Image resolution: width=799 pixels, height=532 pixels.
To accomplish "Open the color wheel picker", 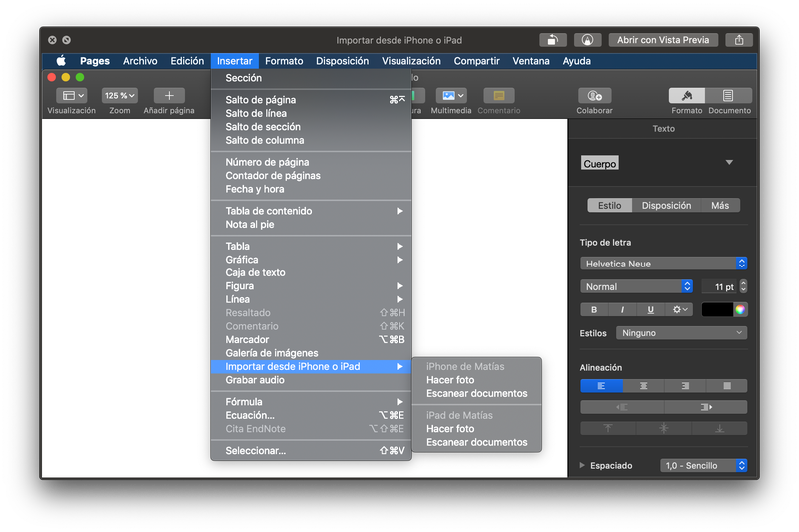I will pos(740,309).
